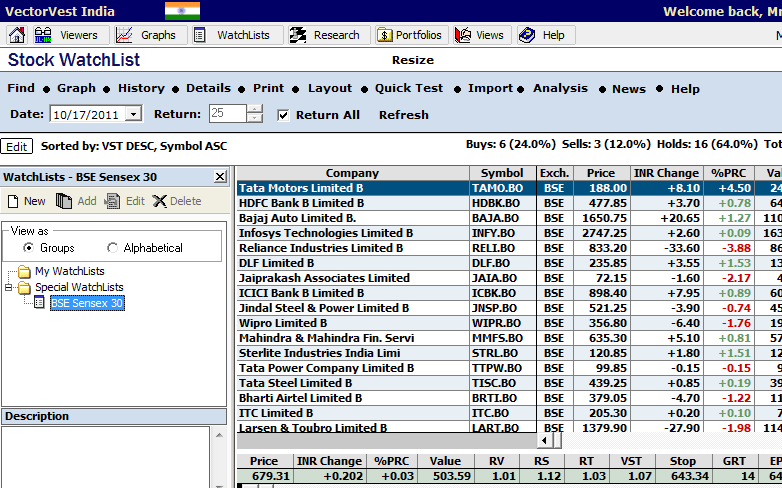Create a New watchlist

25,201
